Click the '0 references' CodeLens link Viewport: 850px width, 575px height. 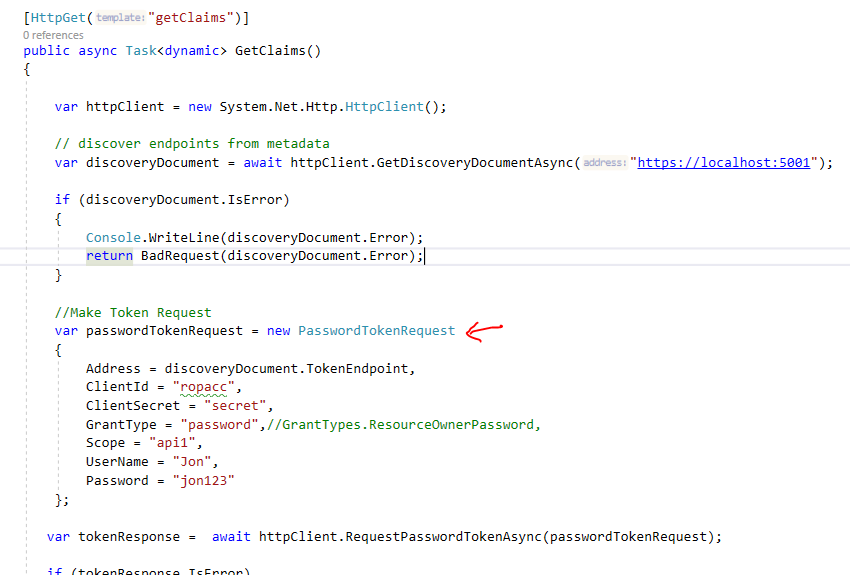coord(53,35)
